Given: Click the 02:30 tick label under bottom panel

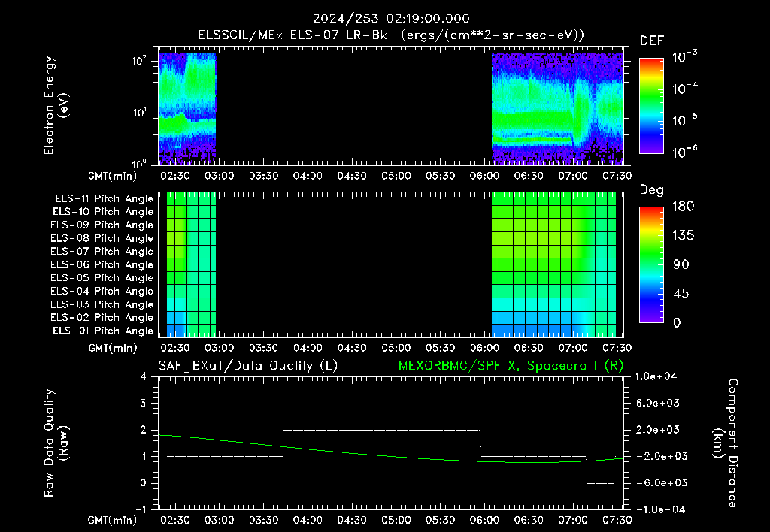Looking at the screenshot, I should (x=174, y=520).
